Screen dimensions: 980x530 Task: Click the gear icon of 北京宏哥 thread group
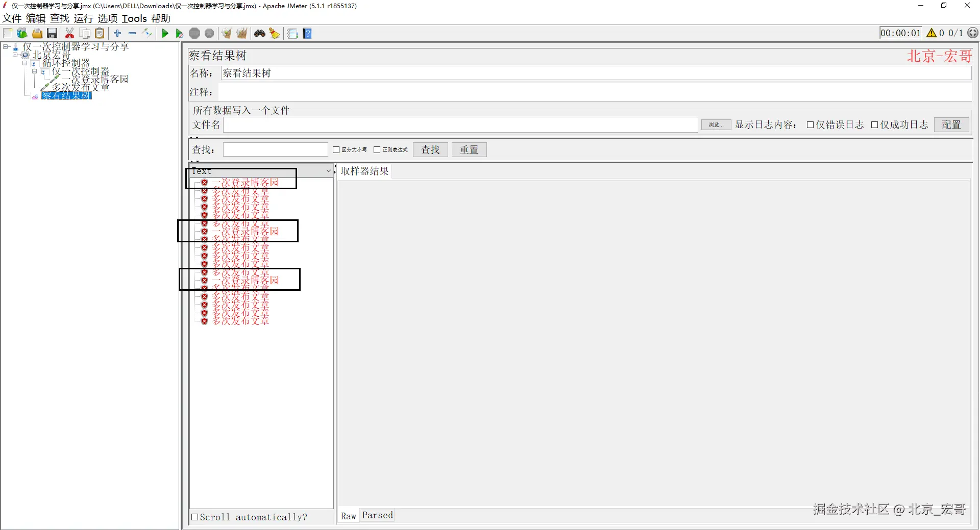(x=26, y=55)
